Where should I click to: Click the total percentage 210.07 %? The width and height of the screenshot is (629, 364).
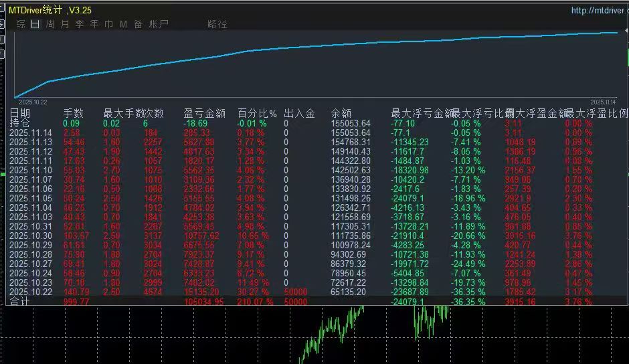[x=255, y=302]
